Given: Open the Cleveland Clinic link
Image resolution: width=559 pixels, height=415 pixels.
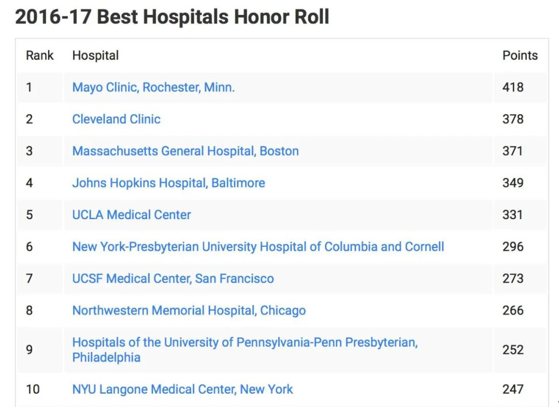Looking at the screenshot, I should [x=116, y=119].
